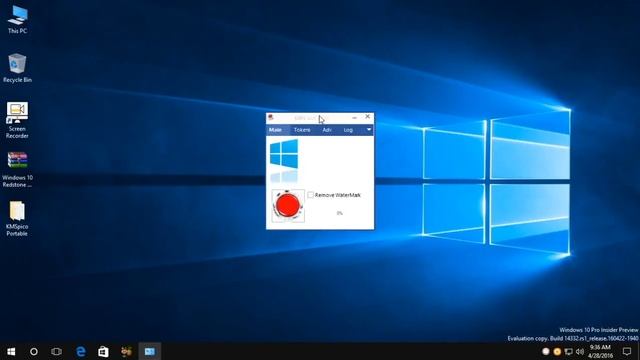The width and height of the screenshot is (640, 360).
Task: Open the Tokens tab
Action: point(302,130)
